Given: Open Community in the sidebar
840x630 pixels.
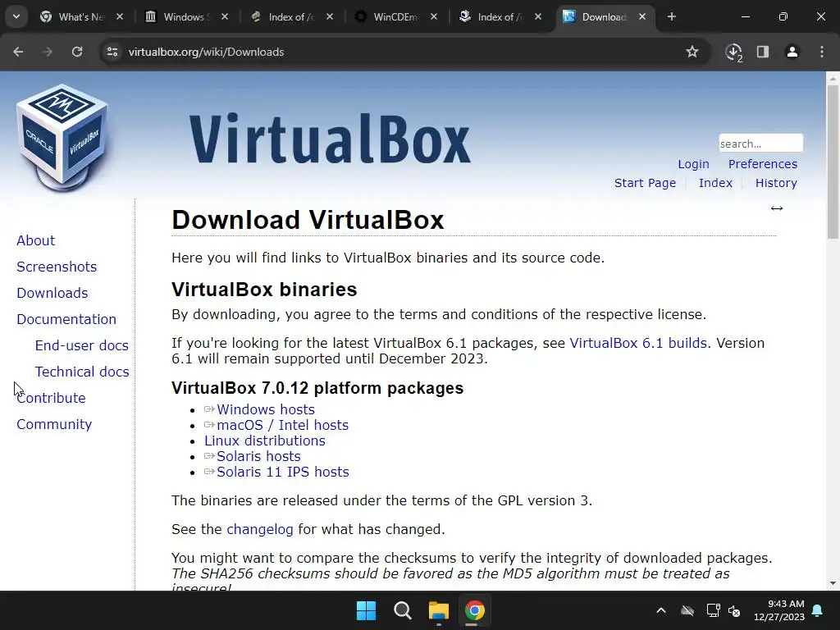Looking at the screenshot, I should click(x=54, y=424).
